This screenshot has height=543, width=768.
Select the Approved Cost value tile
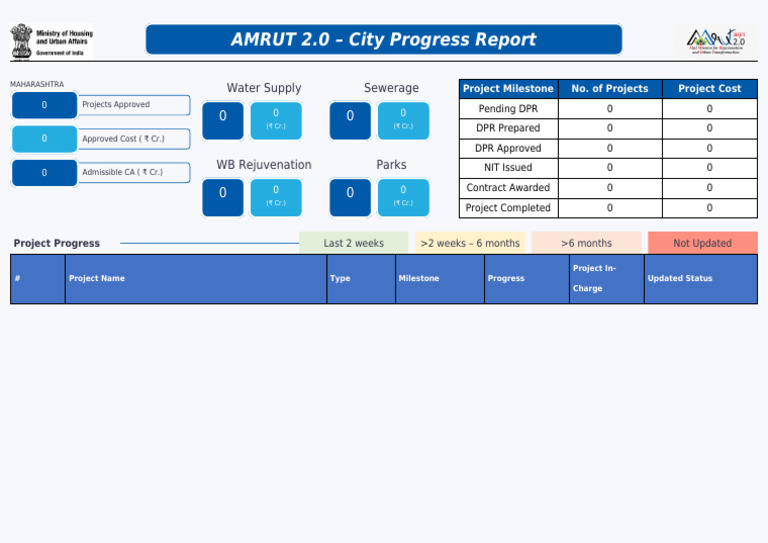pos(45,139)
